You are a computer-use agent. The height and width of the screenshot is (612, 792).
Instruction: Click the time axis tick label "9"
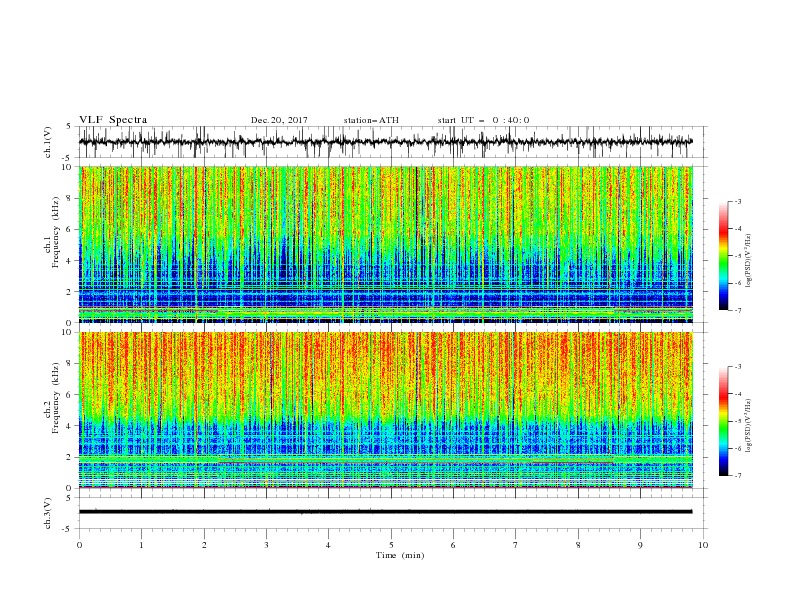pos(640,545)
